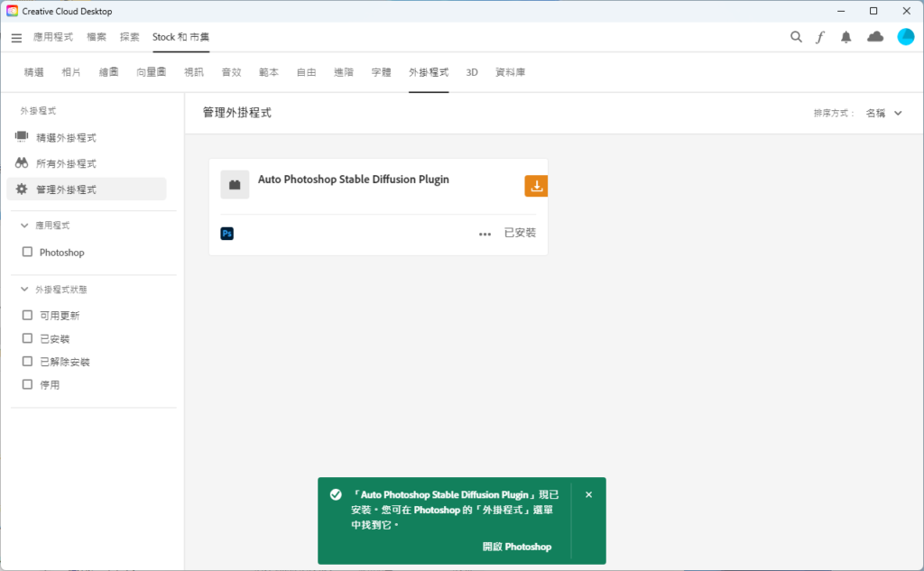Image resolution: width=924 pixels, height=571 pixels.
Task: Open the 檔案 top menu
Action: click(x=97, y=37)
